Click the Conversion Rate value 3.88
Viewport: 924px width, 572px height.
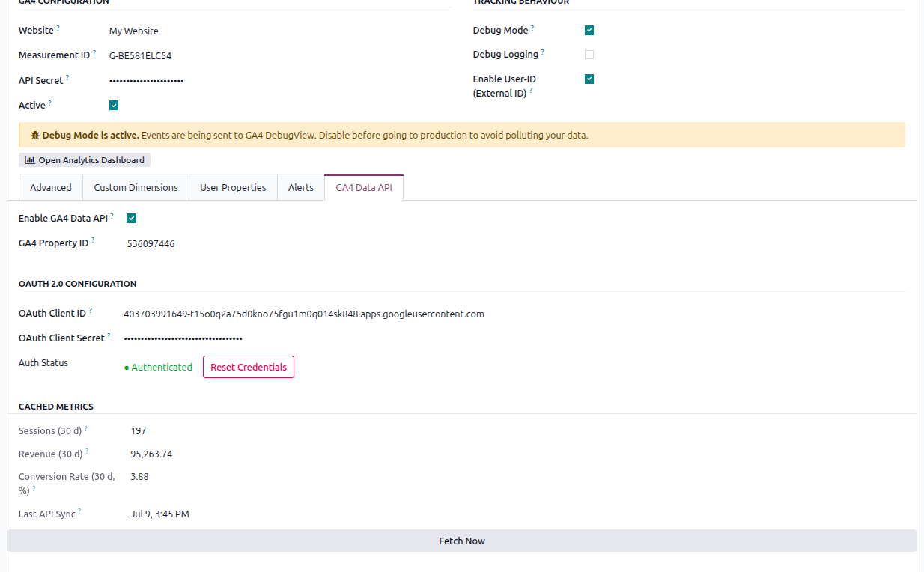[x=139, y=476]
